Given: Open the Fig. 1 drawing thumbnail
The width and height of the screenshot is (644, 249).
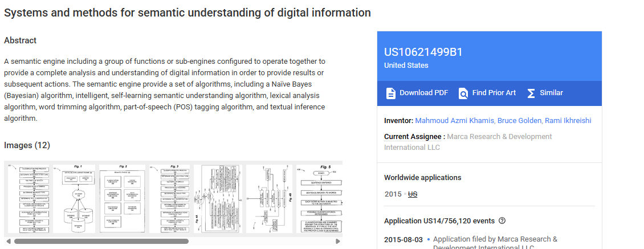Looking at the screenshot, I should (74, 199).
